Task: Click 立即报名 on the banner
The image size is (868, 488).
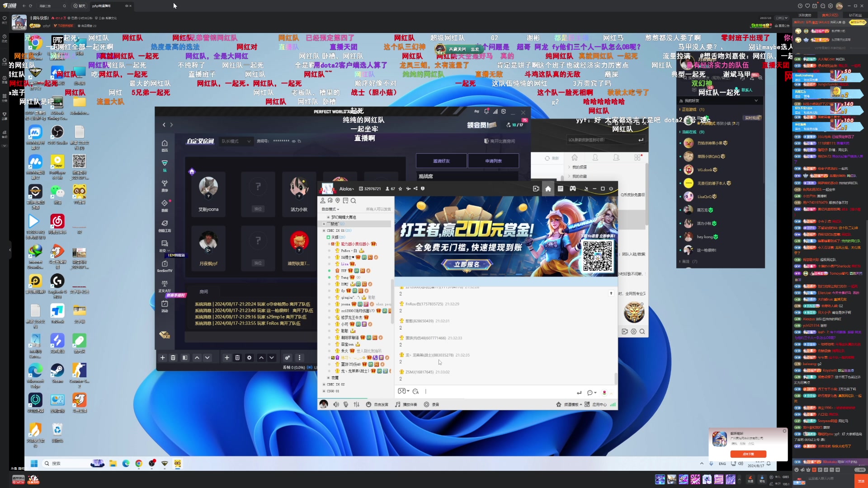Action: click(x=467, y=264)
